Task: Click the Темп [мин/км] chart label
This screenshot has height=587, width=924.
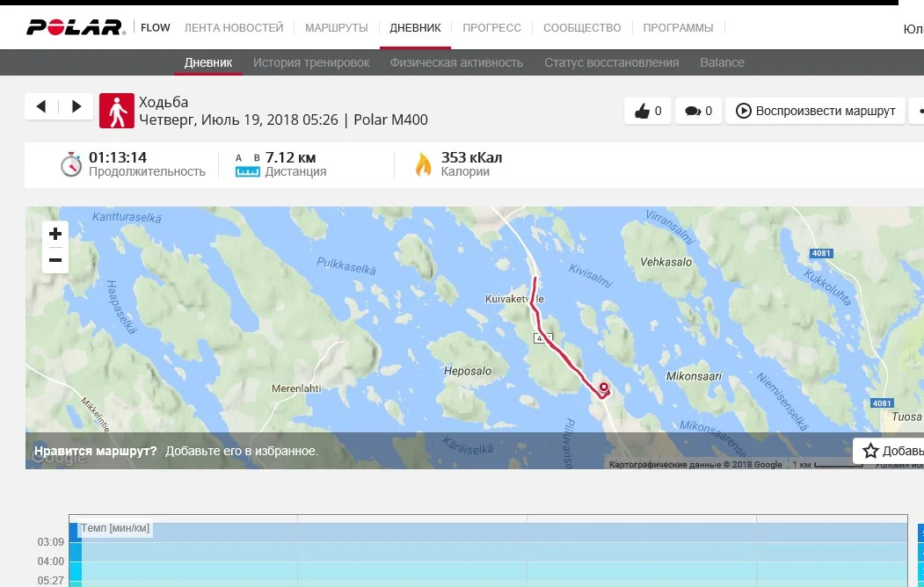Action: coord(115,528)
